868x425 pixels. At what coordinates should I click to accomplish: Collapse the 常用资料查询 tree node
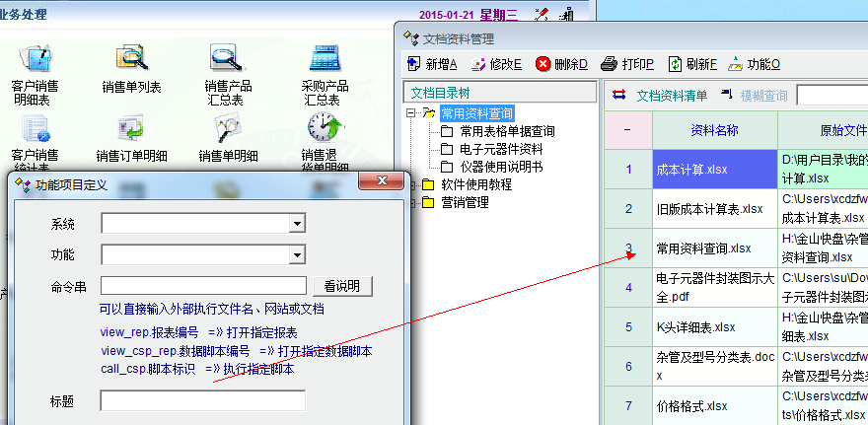411,113
